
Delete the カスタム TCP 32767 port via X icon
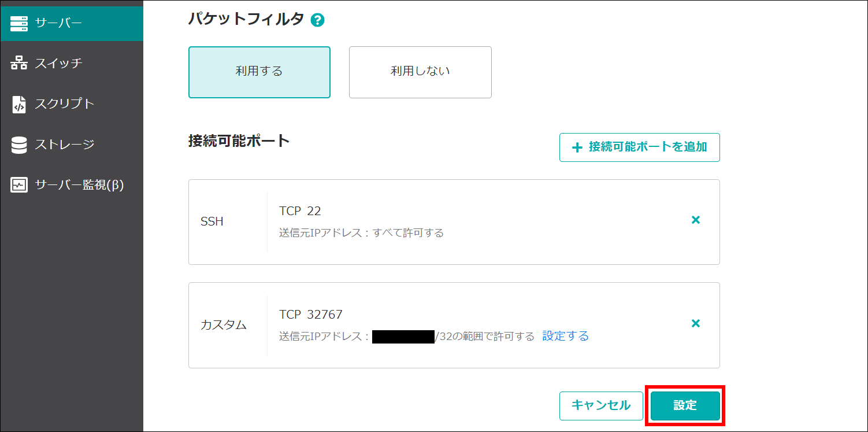tap(696, 324)
